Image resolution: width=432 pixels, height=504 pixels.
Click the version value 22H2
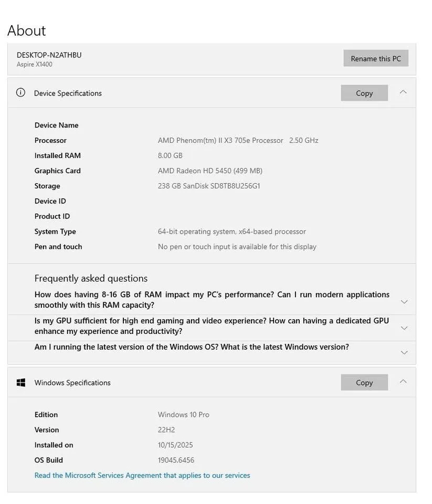coord(166,428)
